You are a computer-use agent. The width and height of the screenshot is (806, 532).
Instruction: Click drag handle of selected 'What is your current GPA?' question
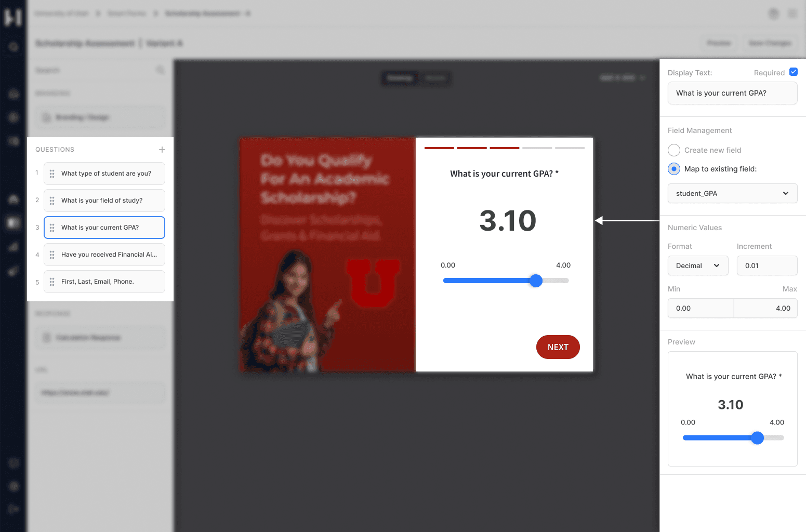pyautogui.click(x=52, y=228)
